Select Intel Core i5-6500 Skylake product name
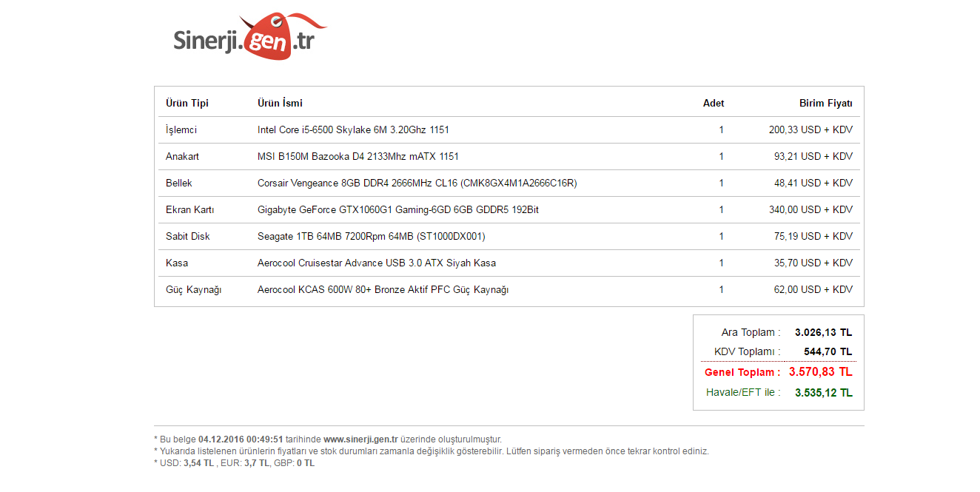980x492 pixels. 353,129
